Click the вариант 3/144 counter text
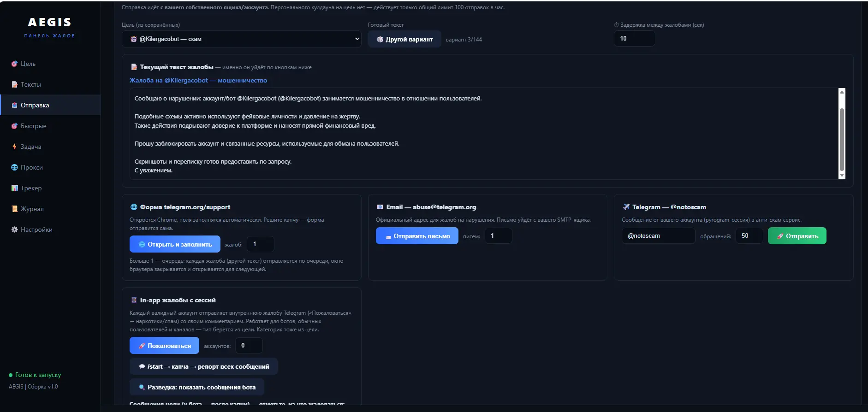 coord(464,40)
